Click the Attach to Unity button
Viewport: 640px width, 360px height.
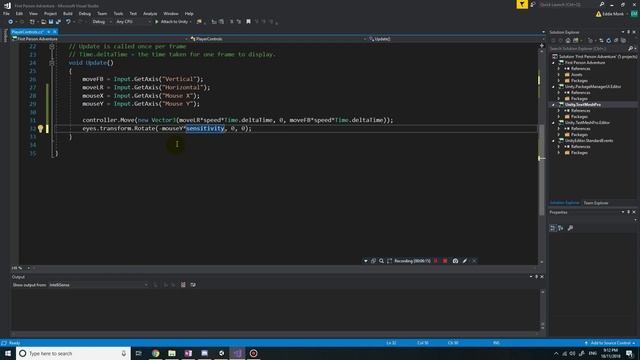tap(172, 22)
